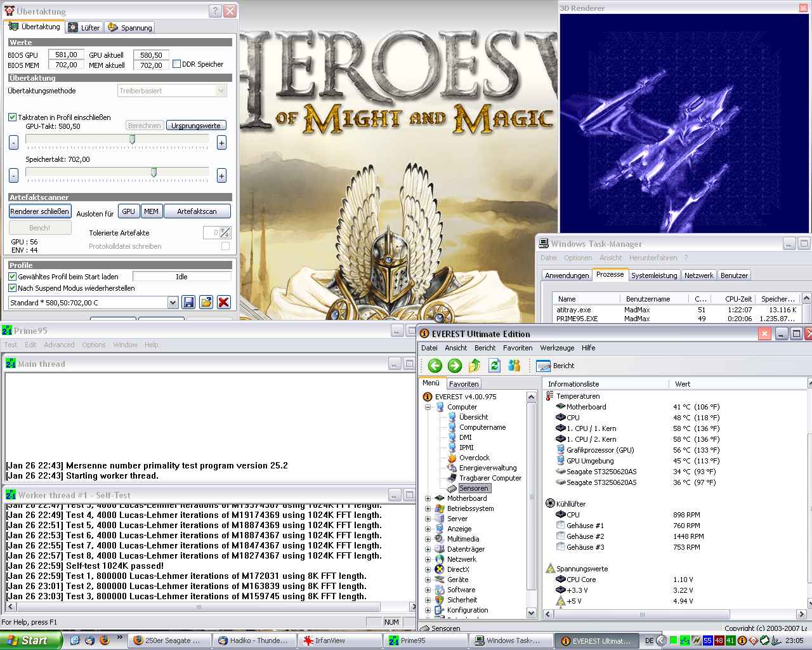Screen dimensions: 812x650
Task: Open Advanced menu in Prime95
Action: click(59, 345)
